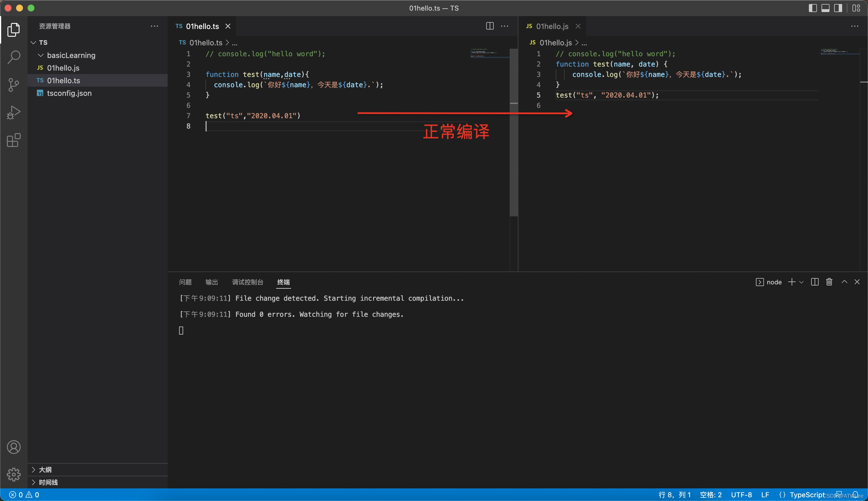Activate the 01hello.ts editor tab

[x=202, y=26]
